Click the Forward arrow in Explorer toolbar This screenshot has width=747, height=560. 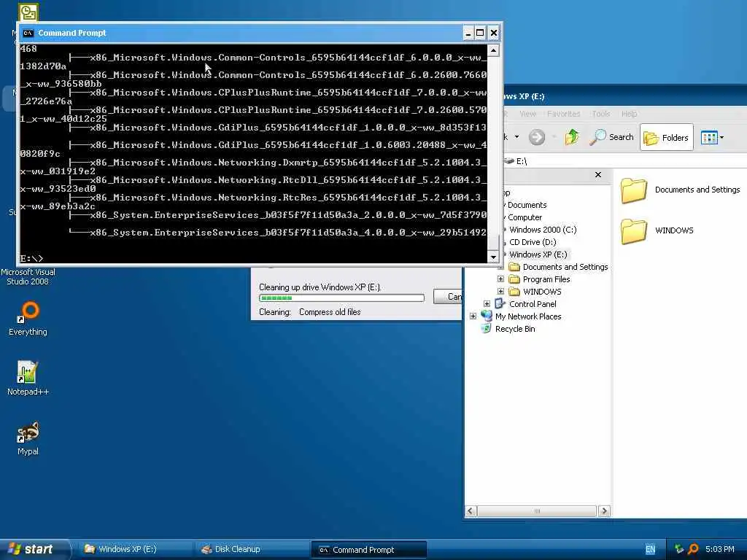coord(536,137)
